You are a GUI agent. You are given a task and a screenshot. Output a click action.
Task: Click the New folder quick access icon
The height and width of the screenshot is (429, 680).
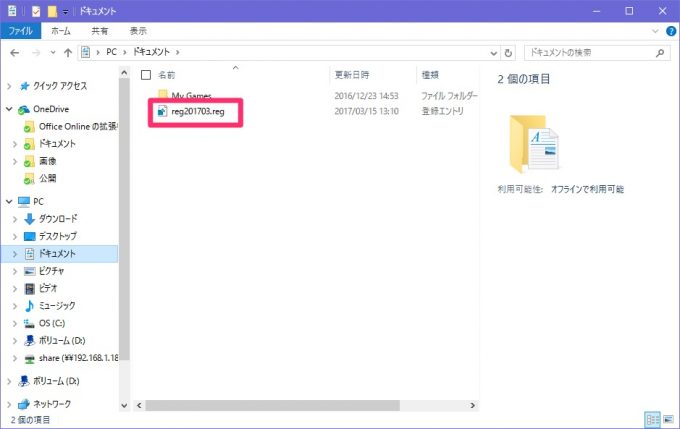(52, 11)
